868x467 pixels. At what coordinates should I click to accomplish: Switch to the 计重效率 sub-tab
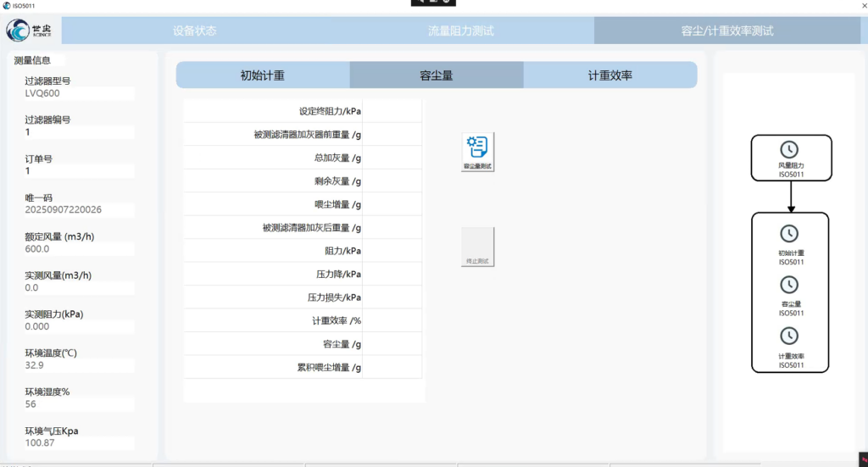coord(610,75)
